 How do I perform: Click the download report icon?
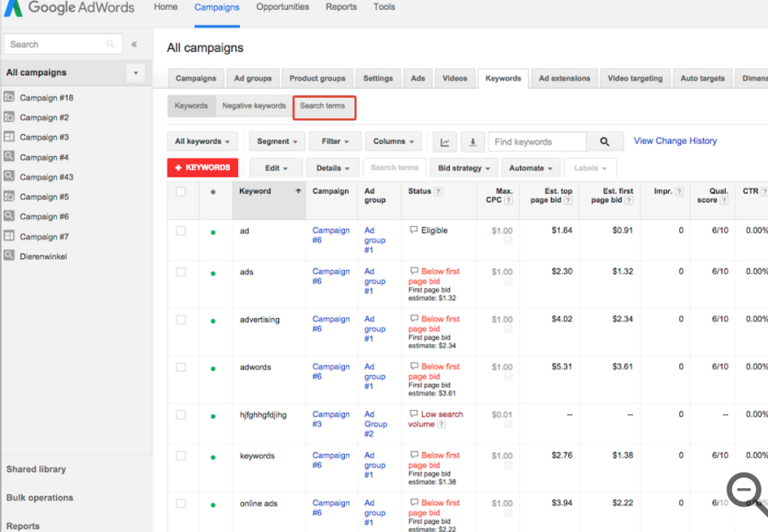[473, 142]
